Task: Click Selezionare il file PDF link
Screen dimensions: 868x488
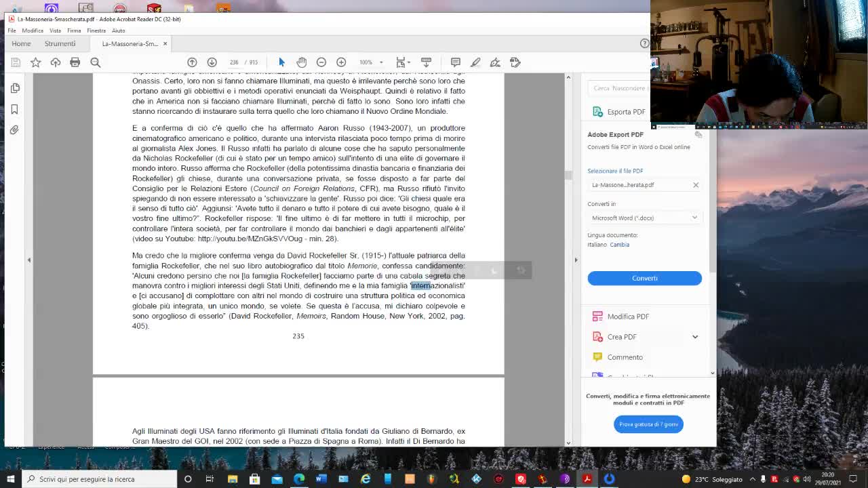Action: click(615, 171)
